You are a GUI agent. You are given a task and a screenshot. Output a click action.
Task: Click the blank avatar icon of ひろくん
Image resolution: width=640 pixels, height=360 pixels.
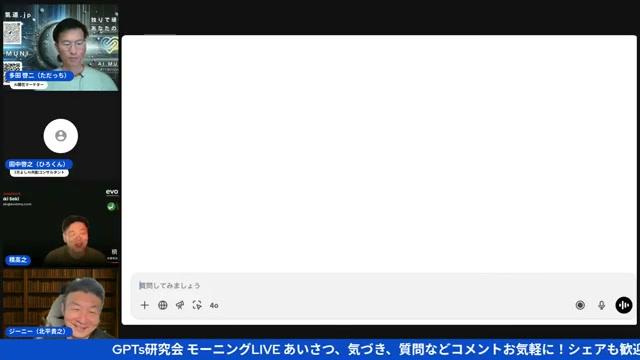[x=61, y=136]
